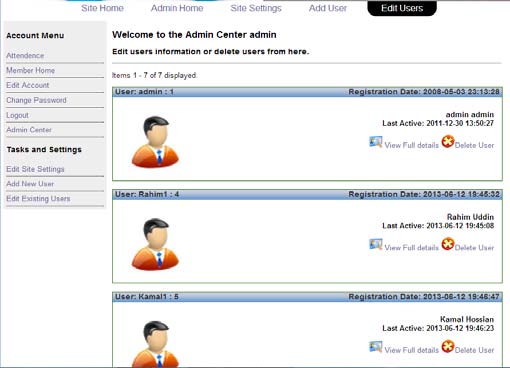Click 'Items 1 - 7 of 7 displayed' text
This screenshot has width=510, height=368.
coord(154,75)
